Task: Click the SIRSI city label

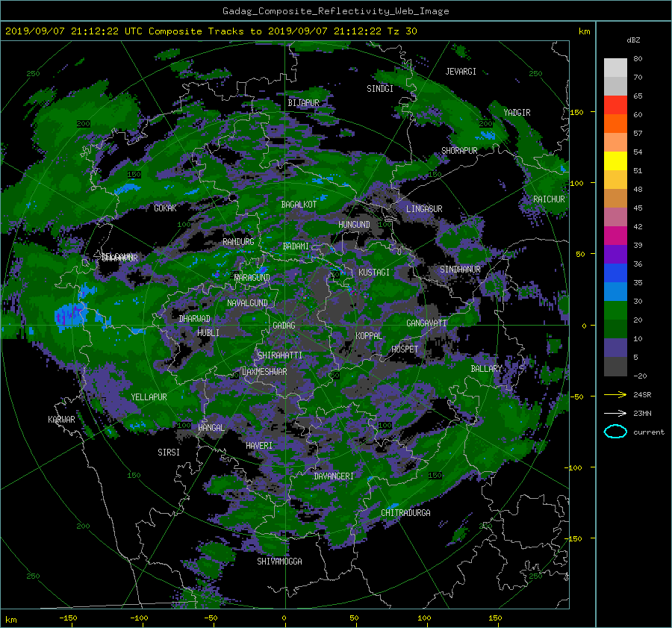Action: pos(169,453)
